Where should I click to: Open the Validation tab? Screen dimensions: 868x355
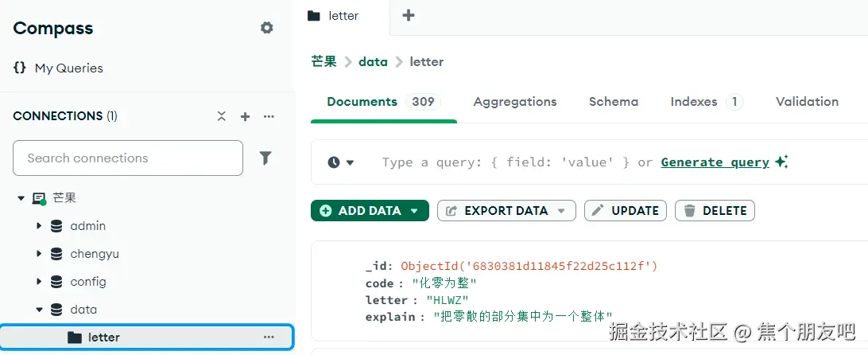pyautogui.click(x=807, y=102)
